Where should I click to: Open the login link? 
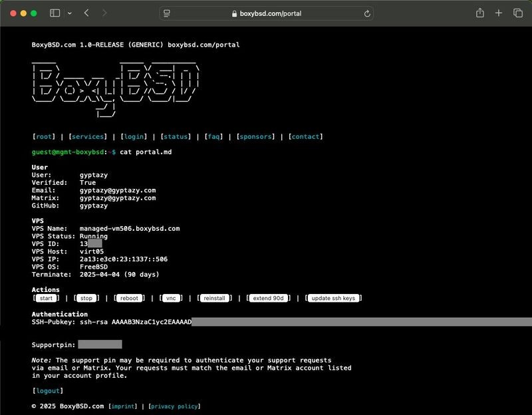(134, 137)
